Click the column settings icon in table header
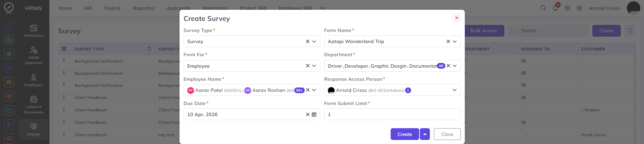 tap(64, 49)
